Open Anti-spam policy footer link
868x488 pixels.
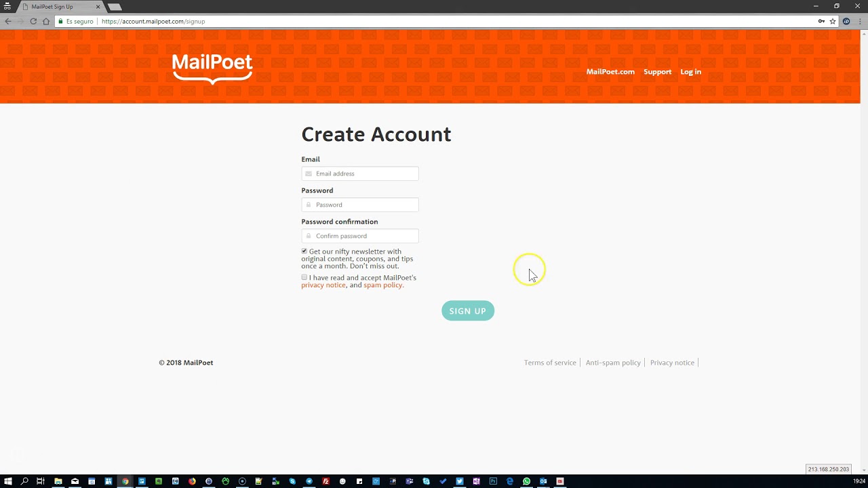pos(613,363)
